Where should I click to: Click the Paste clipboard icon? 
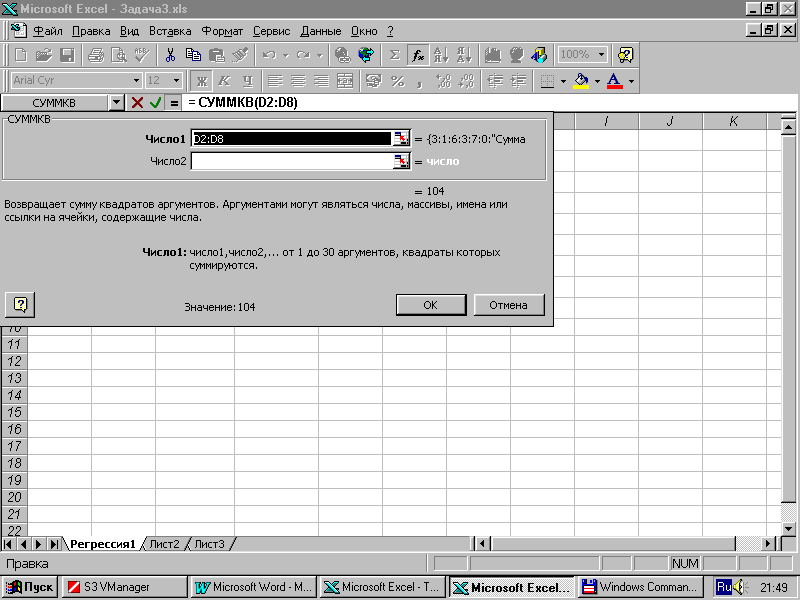click(x=217, y=55)
